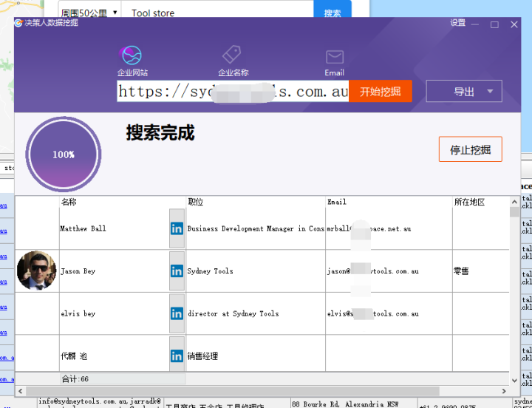Click director at Sydney Tools cell
The width and height of the screenshot is (532, 408).
click(x=256, y=313)
